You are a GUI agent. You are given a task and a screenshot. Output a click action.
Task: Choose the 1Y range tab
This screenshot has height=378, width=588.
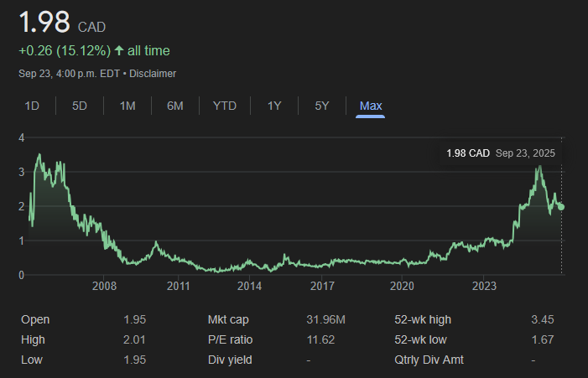pyautogui.click(x=274, y=106)
